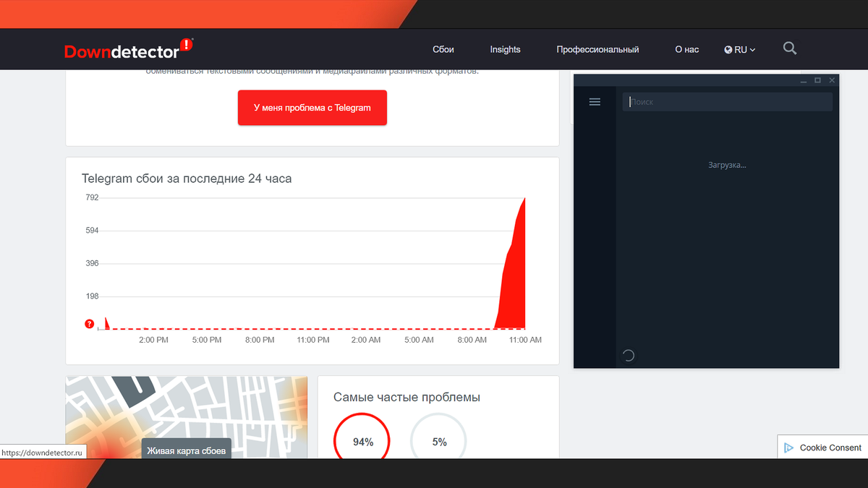Image resolution: width=868 pixels, height=488 pixels.
Task: Click the 198 axis value
Action: 92,296
